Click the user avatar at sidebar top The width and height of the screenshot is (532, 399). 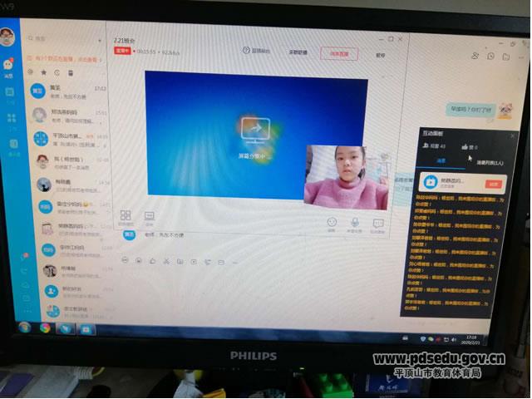click(x=7, y=36)
